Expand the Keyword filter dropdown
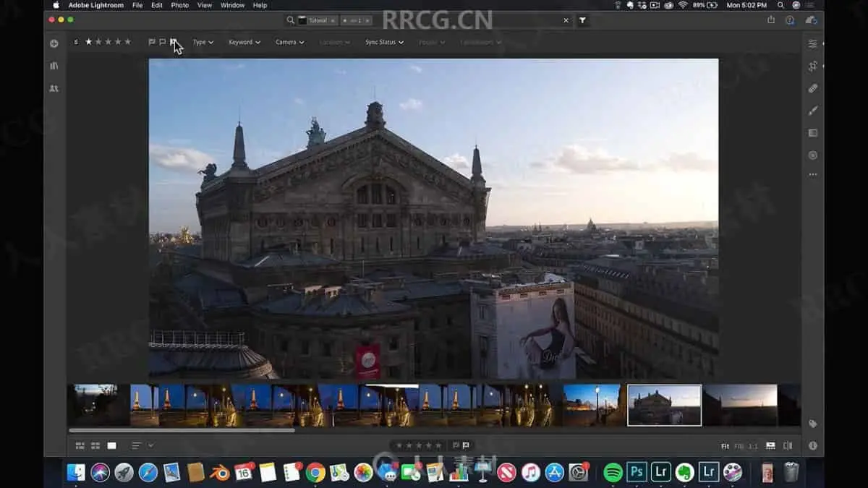Image resolution: width=868 pixels, height=488 pixels. click(x=244, y=42)
